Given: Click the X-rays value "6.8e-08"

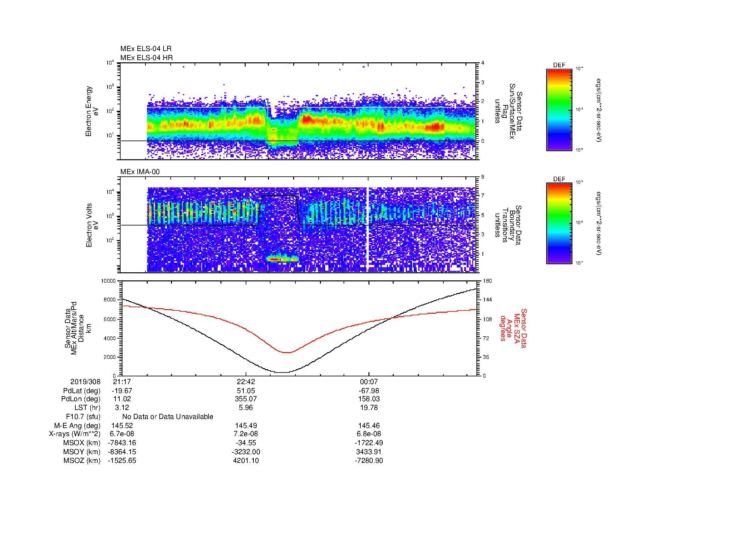Looking at the screenshot, I should point(369,434).
